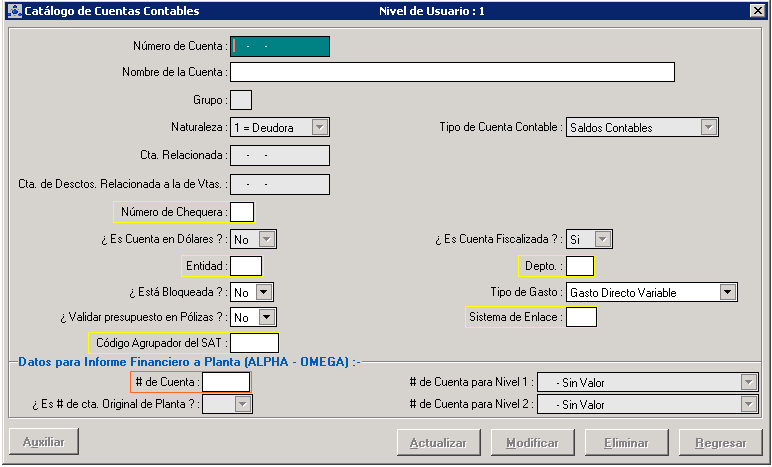Focus the Número de Cuenta field
This screenshot has height=467, width=772.
coord(280,46)
